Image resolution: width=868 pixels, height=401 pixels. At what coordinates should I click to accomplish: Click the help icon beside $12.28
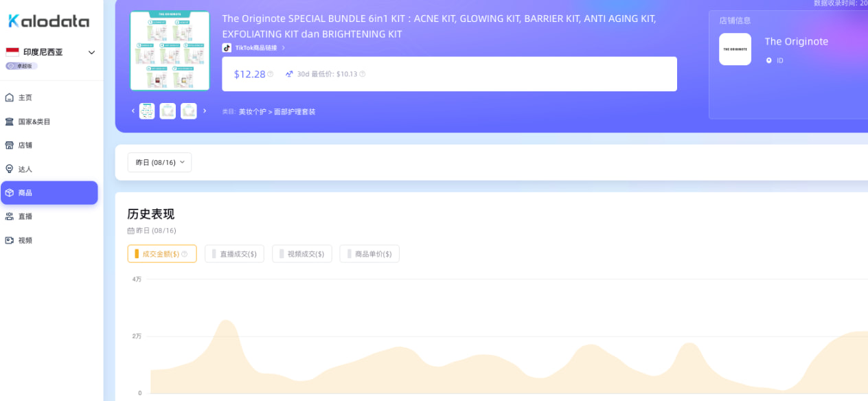point(270,74)
